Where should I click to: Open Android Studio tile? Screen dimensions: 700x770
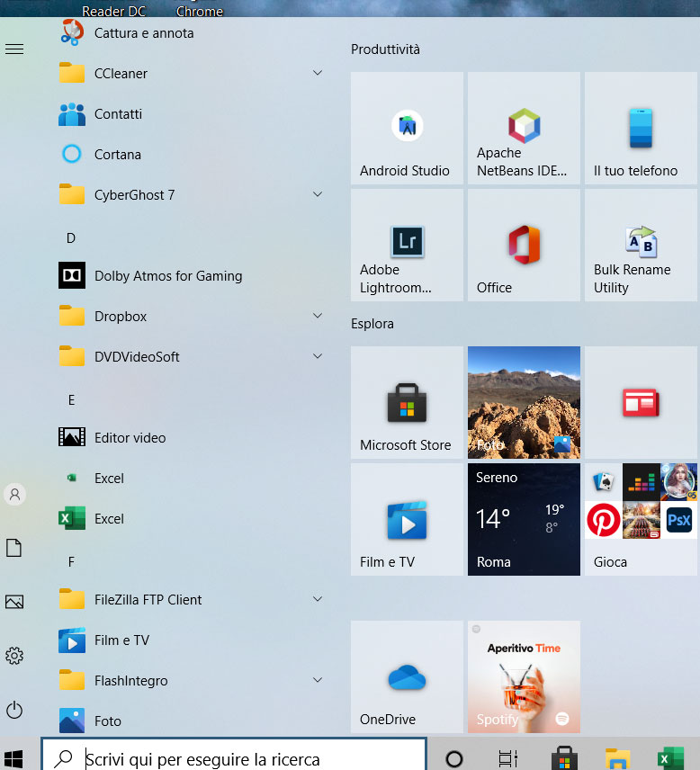(x=407, y=128)
